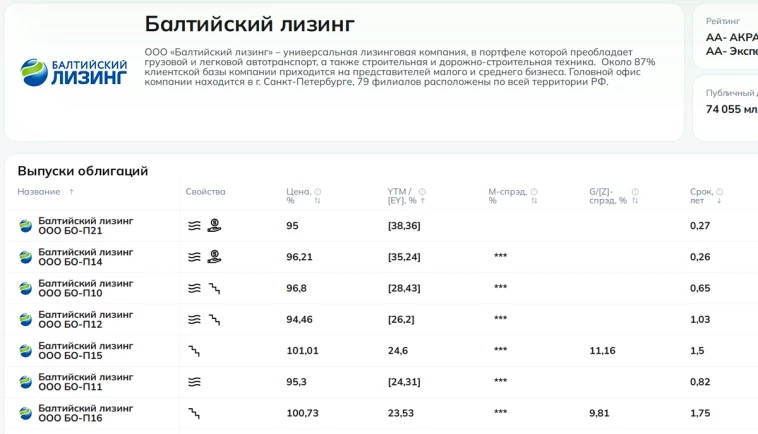Click the info icon beside Цена column
Viewport: 758px width, 434px height.
tap(318, 192)
